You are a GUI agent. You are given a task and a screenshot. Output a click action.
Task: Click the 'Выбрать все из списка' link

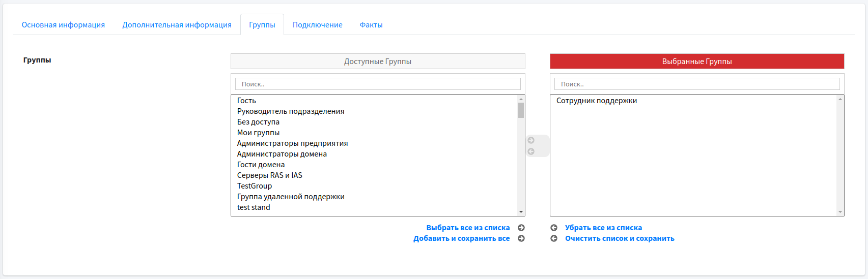(468, 228)
